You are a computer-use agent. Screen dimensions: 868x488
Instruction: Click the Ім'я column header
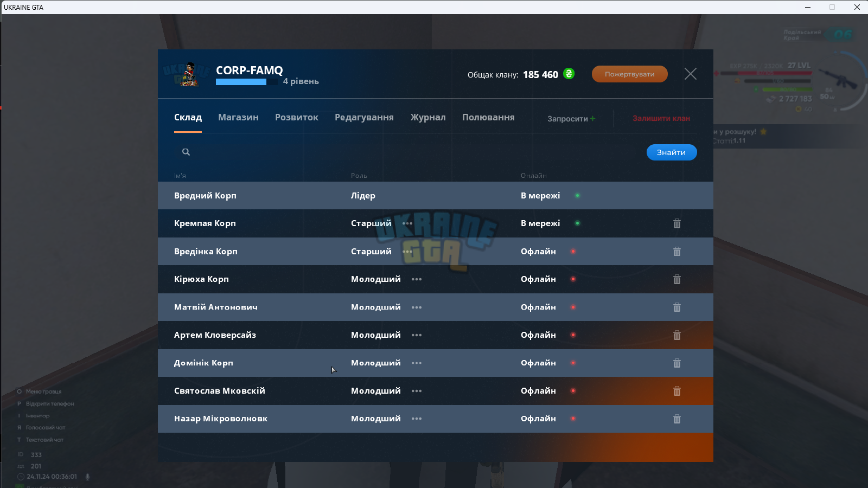[180, 176]
